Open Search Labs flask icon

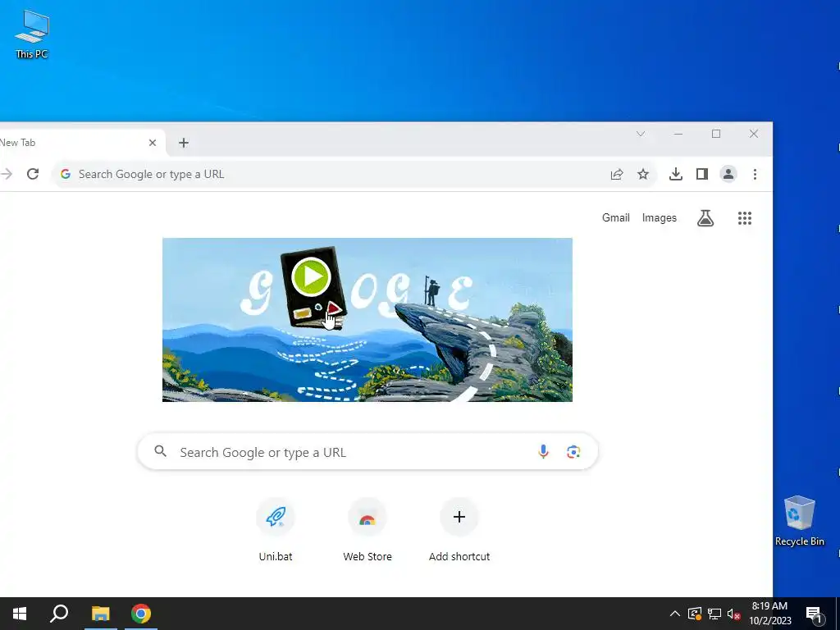coord(705,218)
